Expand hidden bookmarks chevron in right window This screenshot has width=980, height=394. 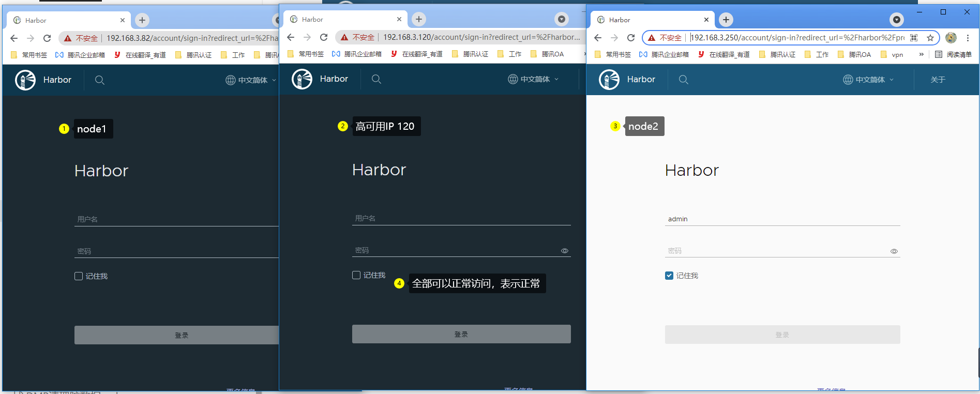pos(922,54)
